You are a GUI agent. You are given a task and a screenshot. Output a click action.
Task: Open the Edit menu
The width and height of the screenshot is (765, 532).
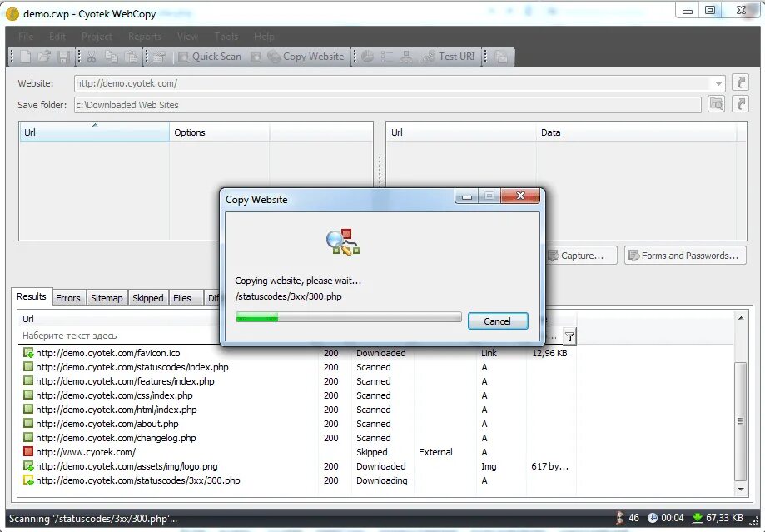point(57,37)
